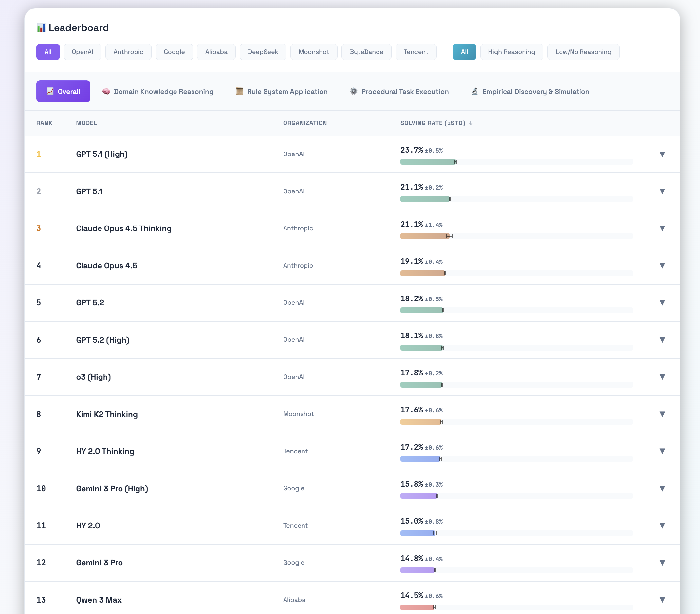Expand the Kimi K2 Thinking row

[662, 414]
